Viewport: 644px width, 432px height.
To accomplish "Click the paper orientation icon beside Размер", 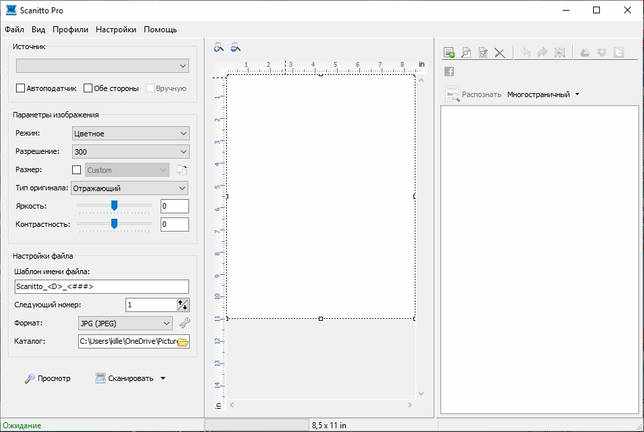I will pos(182,170).
